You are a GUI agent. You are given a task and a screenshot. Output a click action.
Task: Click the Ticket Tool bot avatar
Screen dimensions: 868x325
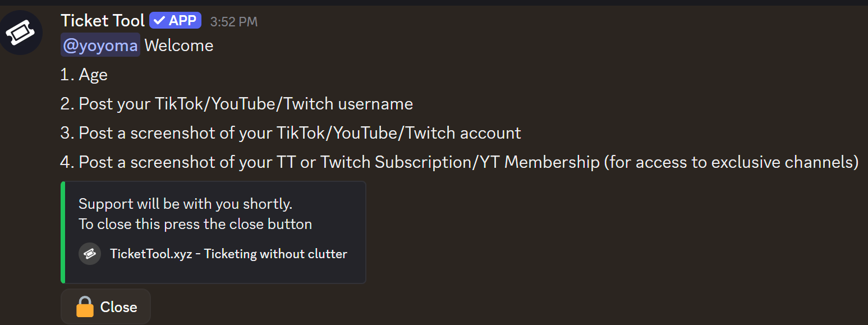click(21, 33)
